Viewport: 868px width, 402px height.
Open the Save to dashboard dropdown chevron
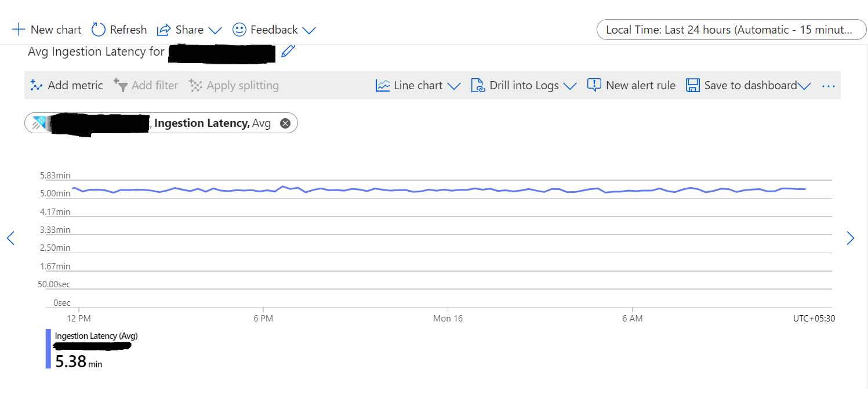coord(806,85)
